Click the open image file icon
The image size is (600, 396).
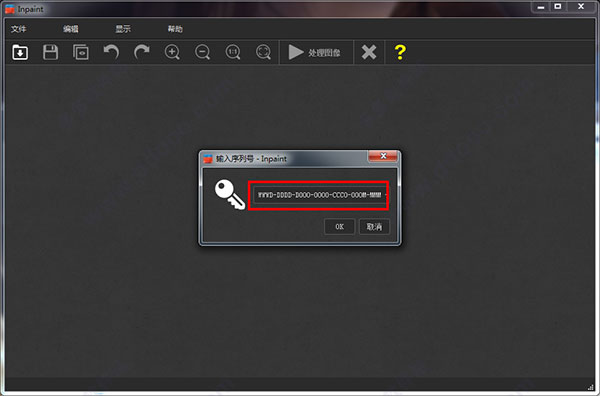[x=20, y=52]
